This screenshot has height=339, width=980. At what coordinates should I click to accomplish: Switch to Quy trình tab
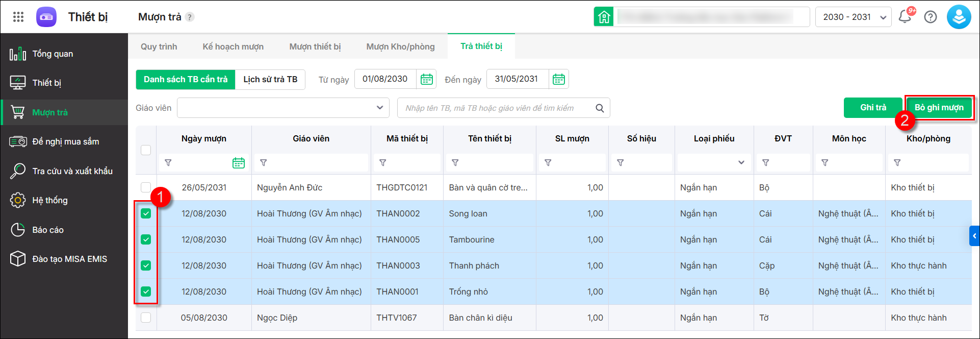click(159, 46)
